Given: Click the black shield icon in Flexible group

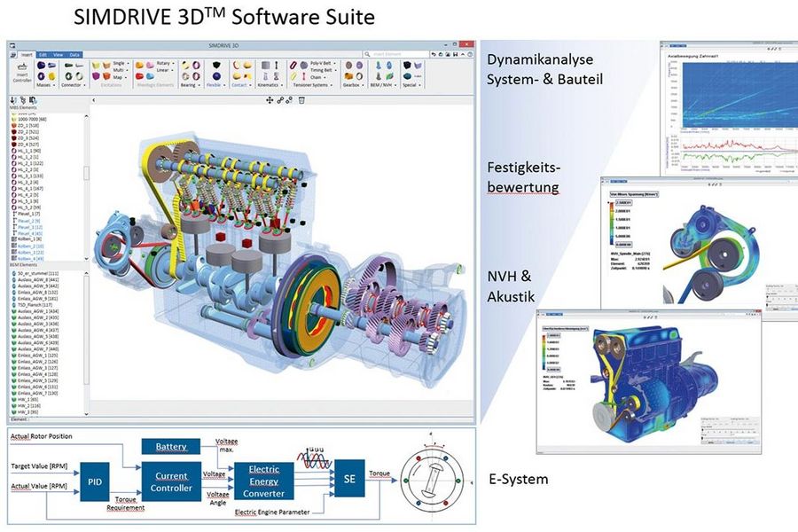Looking at the screenshot, I should click(x=216, y=65).
